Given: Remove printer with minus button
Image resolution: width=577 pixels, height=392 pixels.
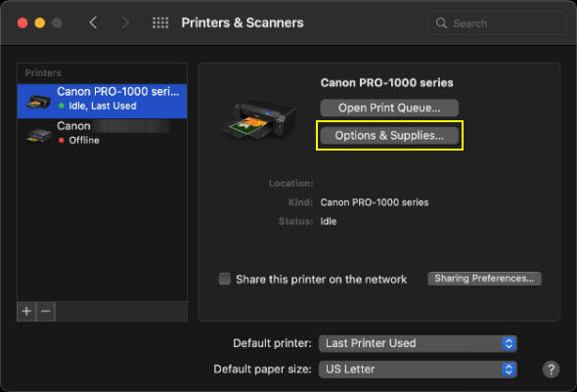Looking at the screenshot, I should (46, 312).
